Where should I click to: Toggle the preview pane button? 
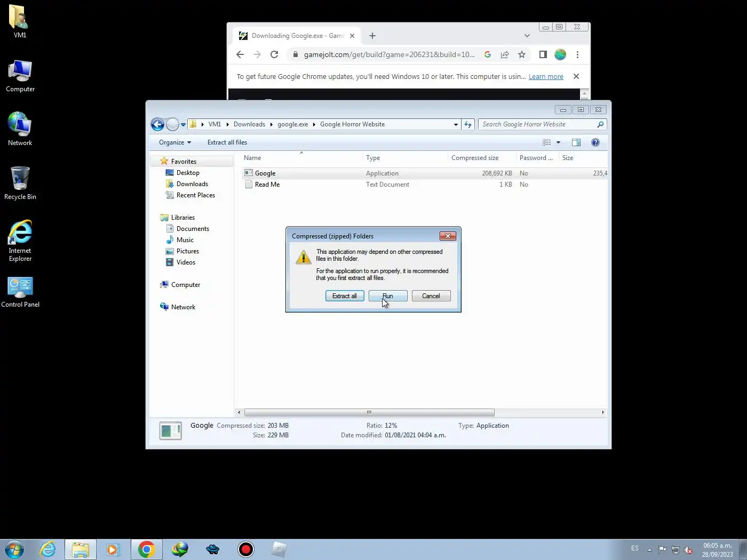(576, 142)
